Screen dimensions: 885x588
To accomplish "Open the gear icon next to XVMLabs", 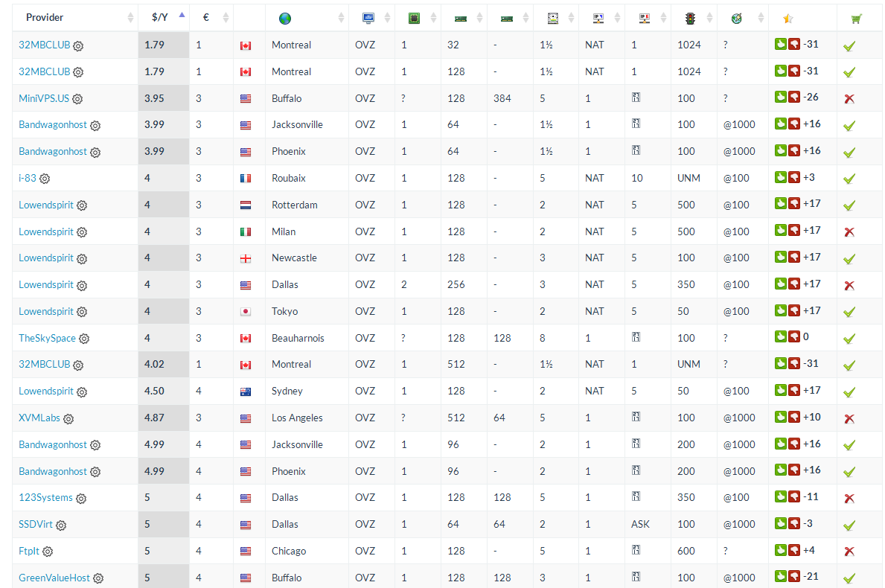I will coord(68,419).
